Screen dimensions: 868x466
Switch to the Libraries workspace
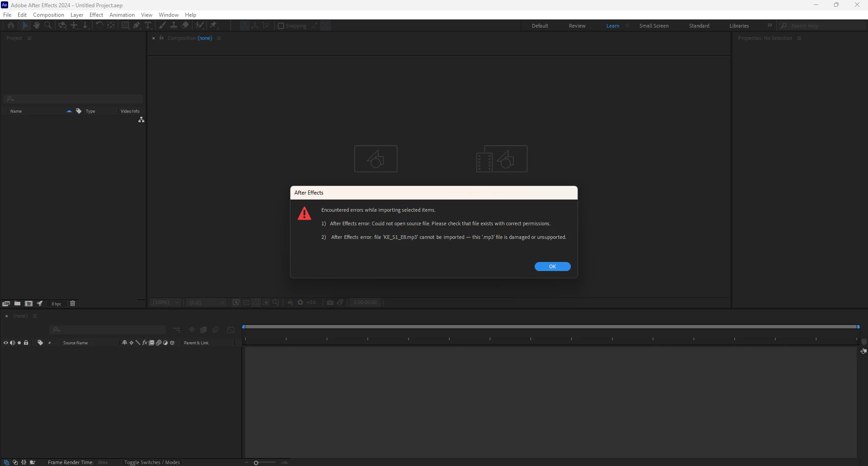tap(739, 26)
